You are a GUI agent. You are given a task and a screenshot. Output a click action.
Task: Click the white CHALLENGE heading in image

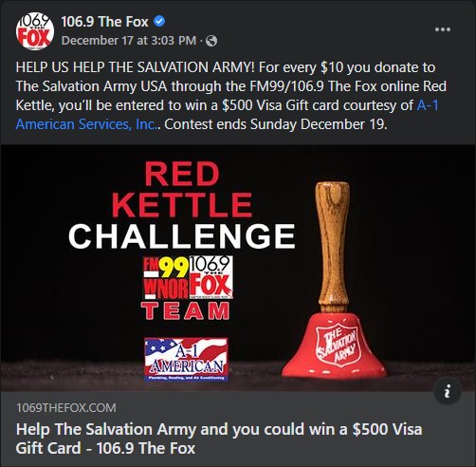click(x=182, y=236)
